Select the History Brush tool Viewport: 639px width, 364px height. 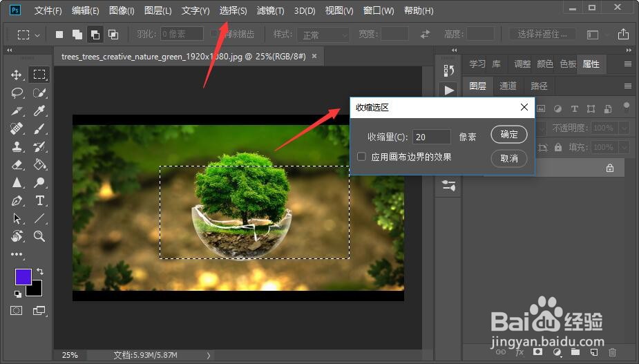coord(39,146)
